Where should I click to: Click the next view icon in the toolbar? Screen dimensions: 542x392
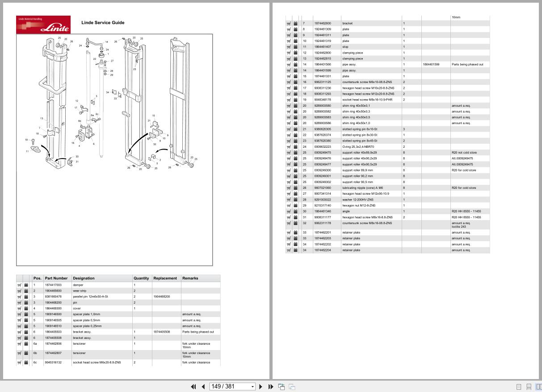click(291, 387)
